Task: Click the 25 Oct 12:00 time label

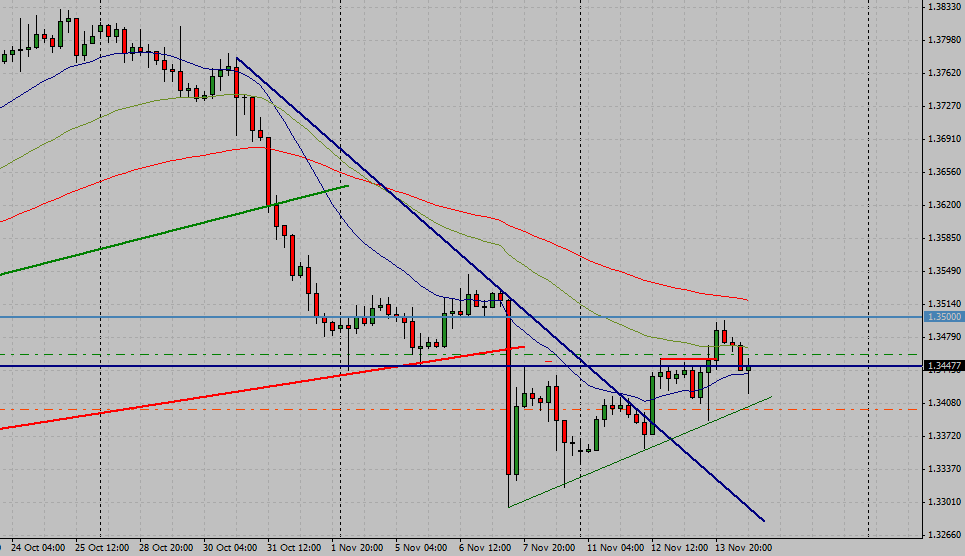Action: (x=102, y=547)
